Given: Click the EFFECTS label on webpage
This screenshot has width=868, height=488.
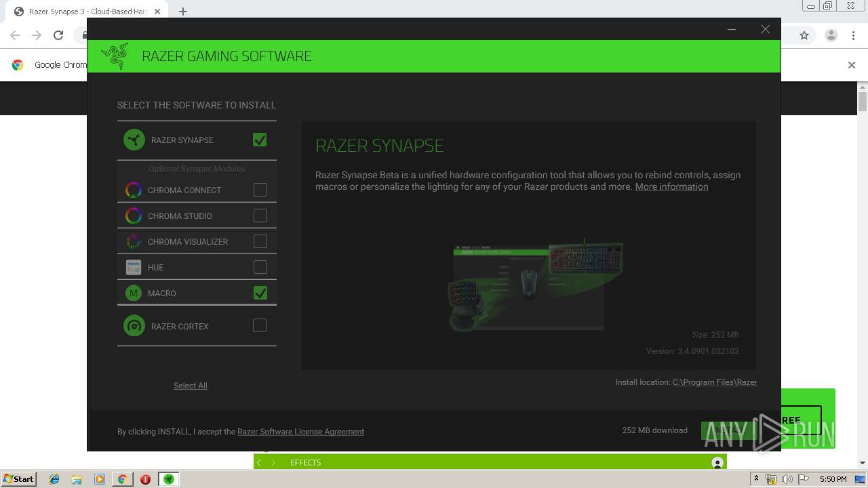Looking at the screenshot, I should [306, 463].
